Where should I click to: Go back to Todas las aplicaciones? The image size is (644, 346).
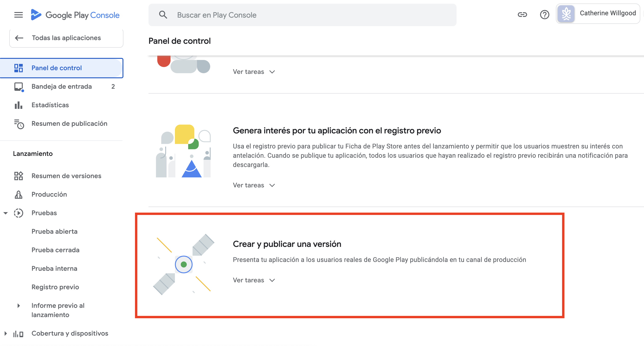(66, 38)
